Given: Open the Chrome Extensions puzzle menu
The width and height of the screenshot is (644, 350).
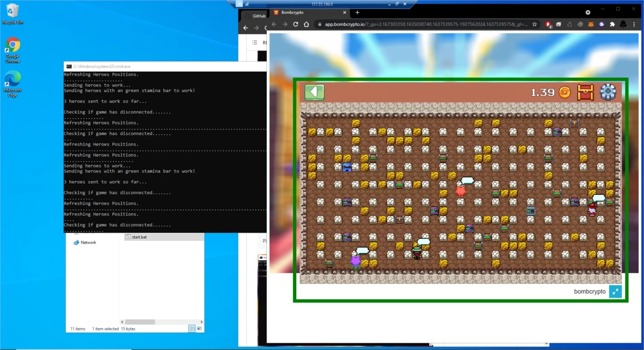Looking at the screenshot, I should point(612,24).
